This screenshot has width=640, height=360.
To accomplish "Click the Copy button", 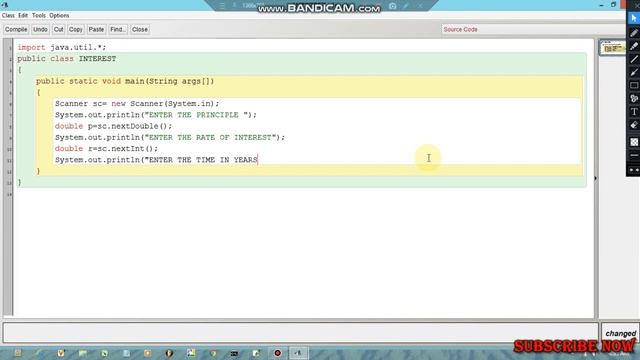I will tap(76, 29).
